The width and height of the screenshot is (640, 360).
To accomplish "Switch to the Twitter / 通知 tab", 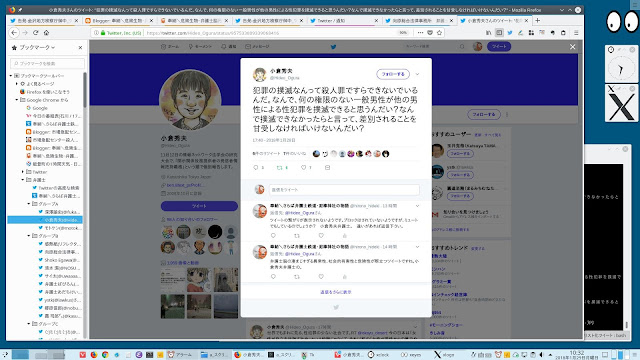I will pyautogui.click(x=344, y=20).
